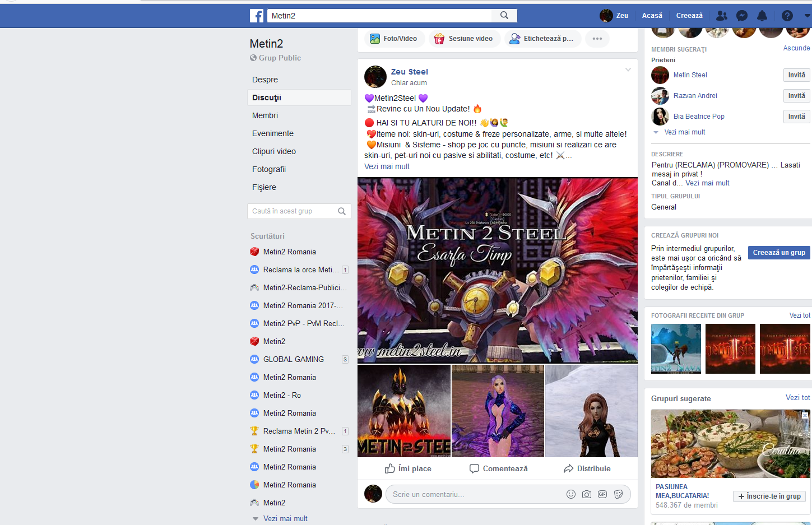The image size is (812, 525).
Task: Click group search magnifier icon
Action: [x=342, y=211]
